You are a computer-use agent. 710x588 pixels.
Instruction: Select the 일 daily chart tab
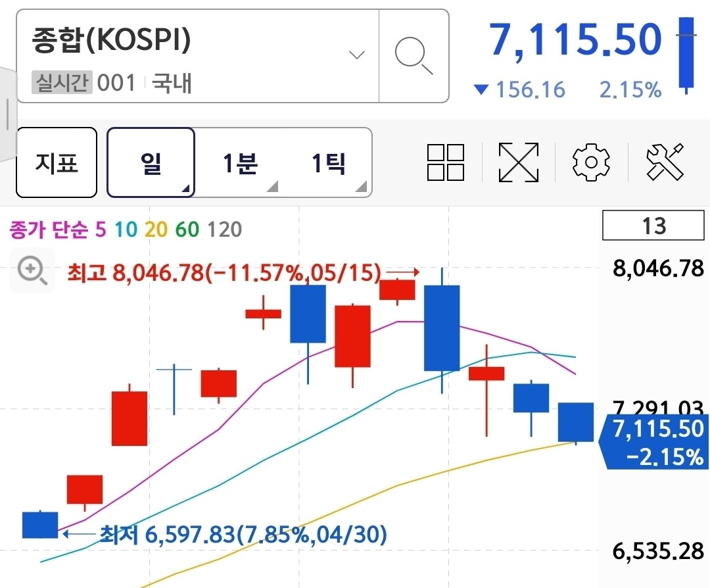151,162
